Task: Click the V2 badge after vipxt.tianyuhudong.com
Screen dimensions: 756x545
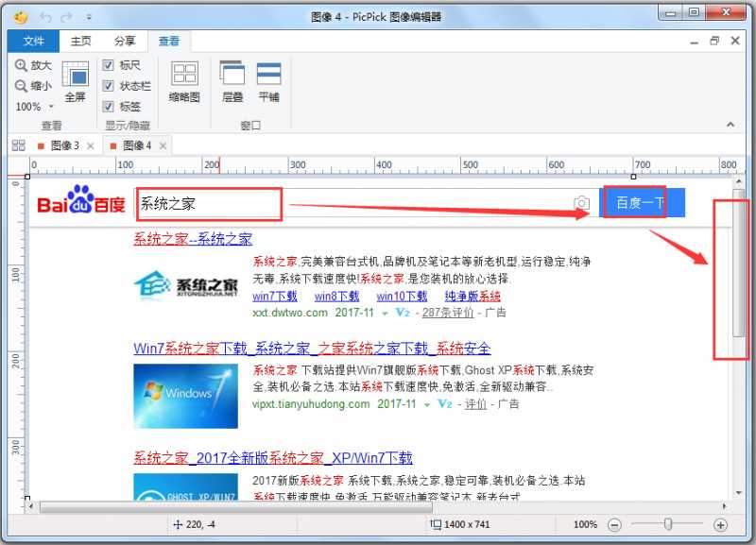Action: pos(444,403)
